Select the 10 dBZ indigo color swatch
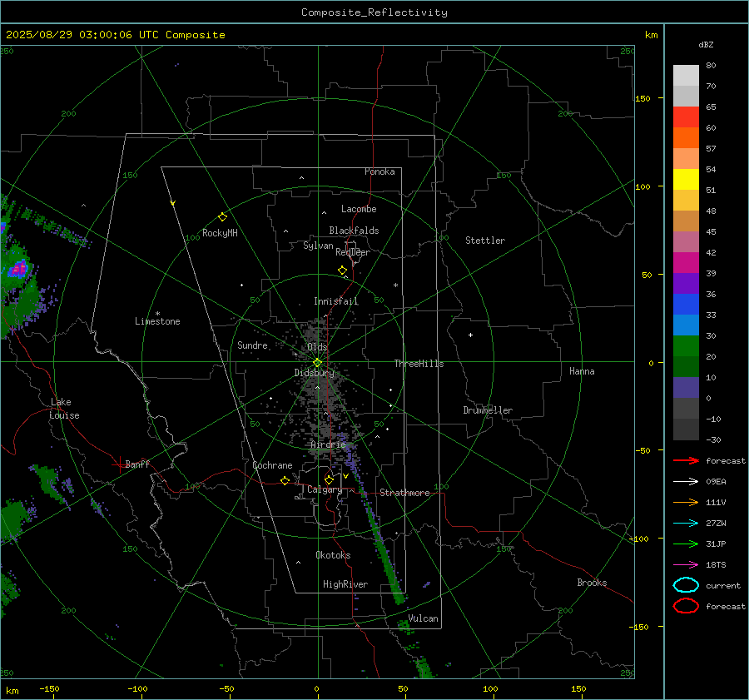The width and height of the screenshot is (749, 700). point(686,388)
